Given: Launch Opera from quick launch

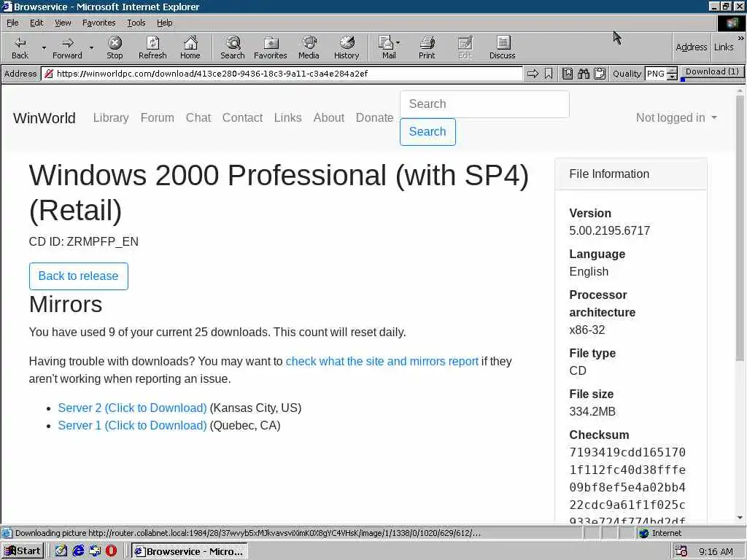Looking at the screenshot, I should [112, 551].
